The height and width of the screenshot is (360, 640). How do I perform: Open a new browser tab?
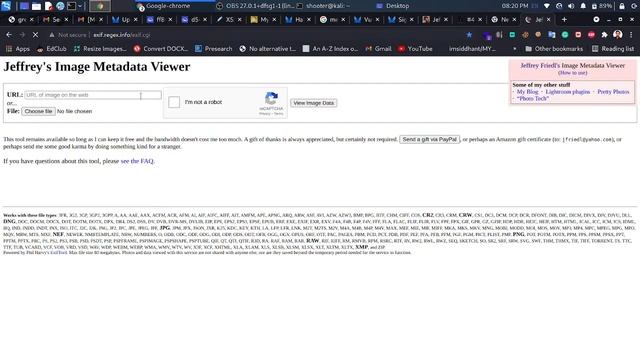pos(564,20)
